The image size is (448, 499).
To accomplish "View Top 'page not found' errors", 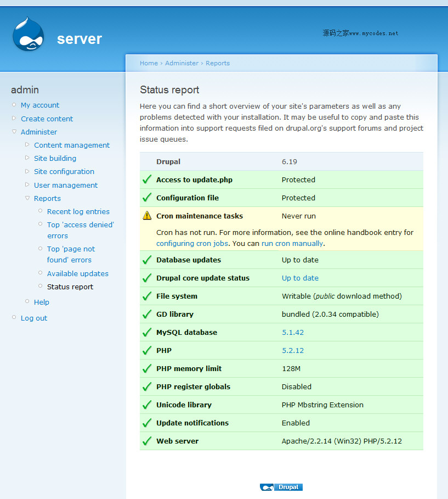I will (71, 254).
